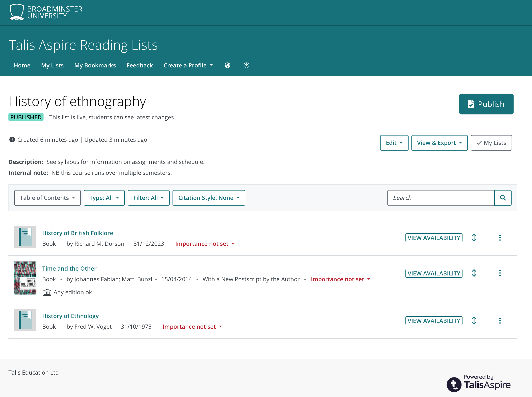Click the date '15/04/2014'
This screenshot has height=397, width=532.
point(177,279)
